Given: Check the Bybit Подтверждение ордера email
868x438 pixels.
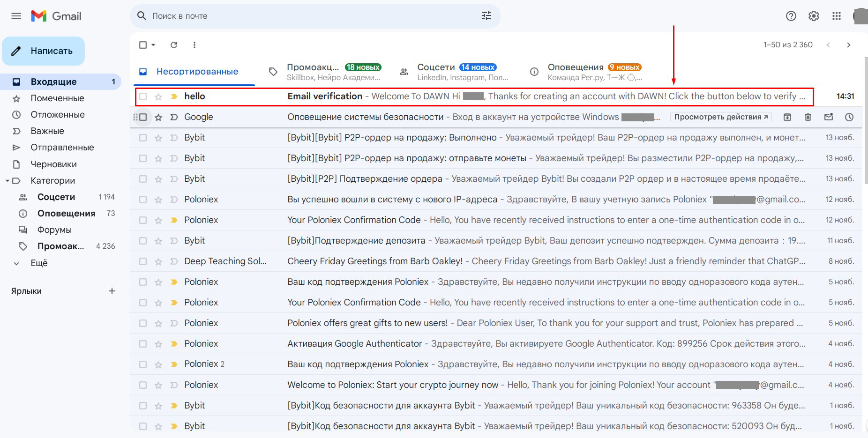Looking at the screenshot, I should (143, 179).
